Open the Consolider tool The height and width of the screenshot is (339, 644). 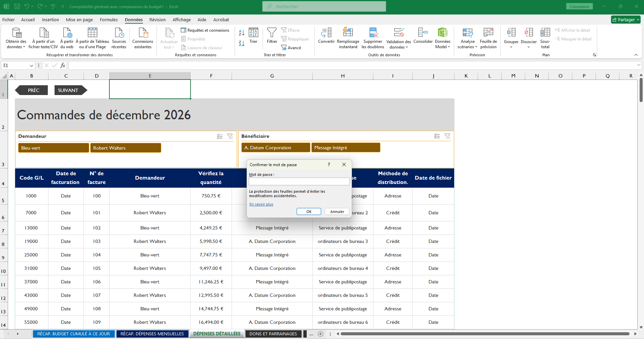pyautogui.click(x=423, y=38)
